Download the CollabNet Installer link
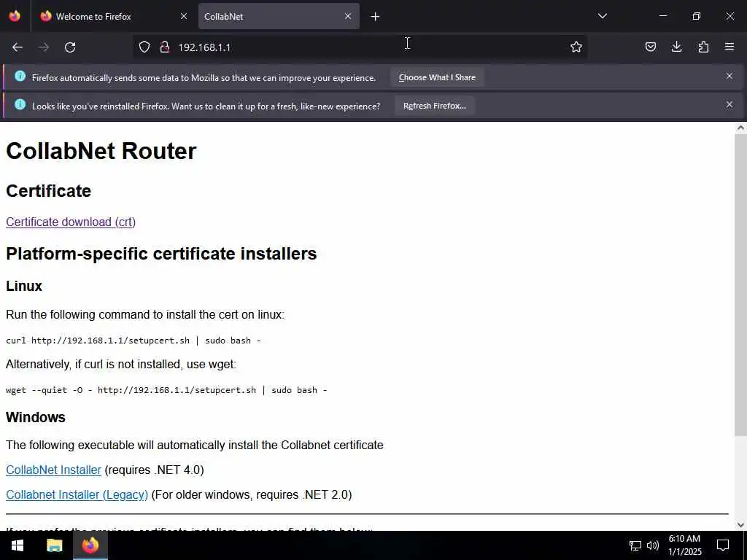747x560 pixels. point(53,470)
